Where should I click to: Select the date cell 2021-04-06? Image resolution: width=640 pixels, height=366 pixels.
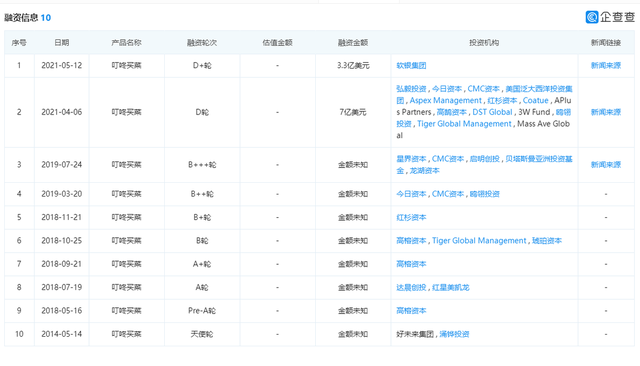click(x=62, y=112)
